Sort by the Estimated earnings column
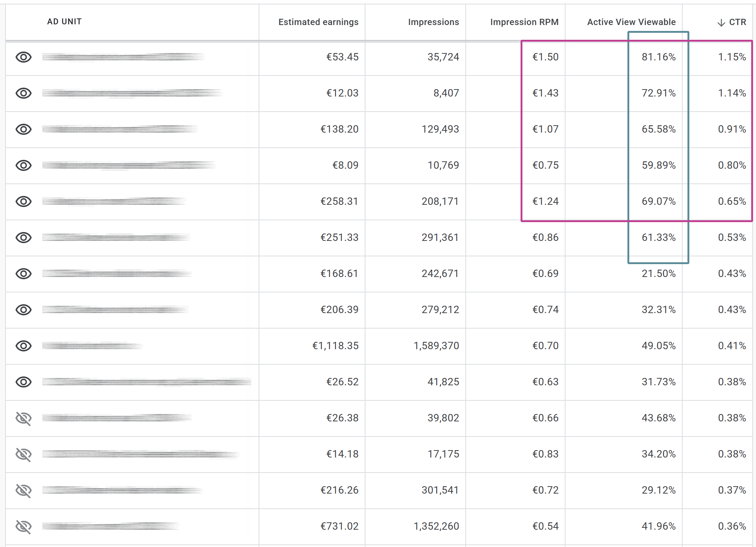This screenshot has width=756, height=547. coord(318,22)
